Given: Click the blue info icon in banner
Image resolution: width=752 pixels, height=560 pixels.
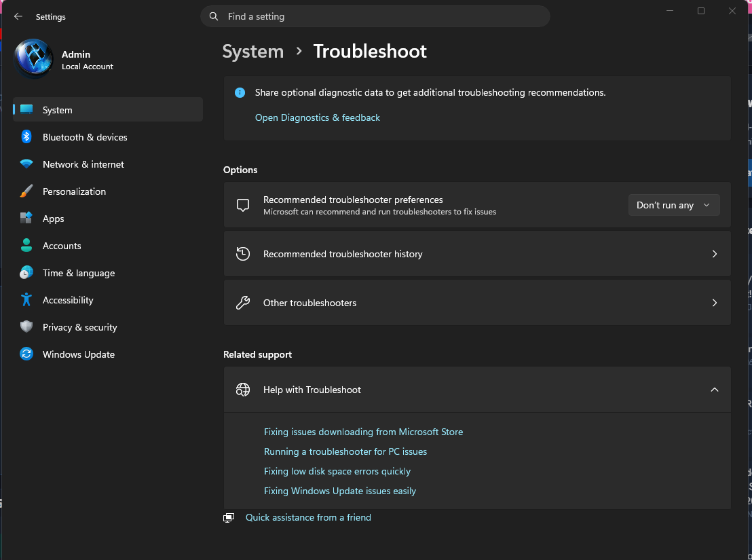Looking at the screenshot, I should [240, 92].
